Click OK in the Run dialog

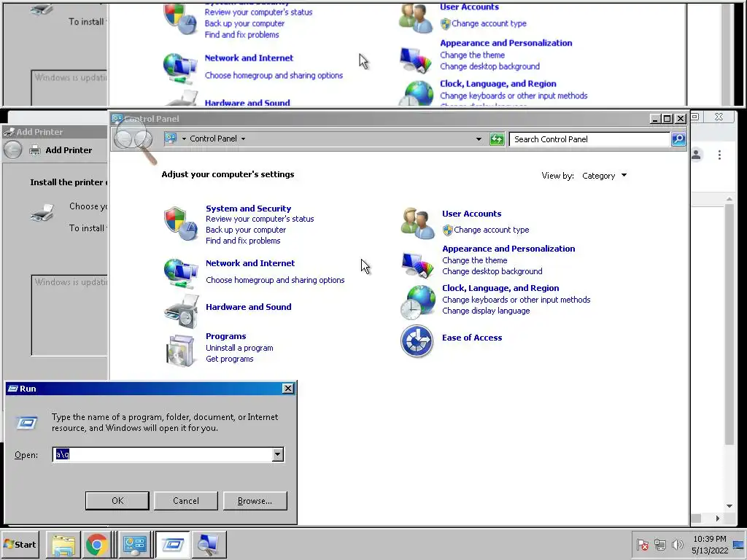click(117, 501)
